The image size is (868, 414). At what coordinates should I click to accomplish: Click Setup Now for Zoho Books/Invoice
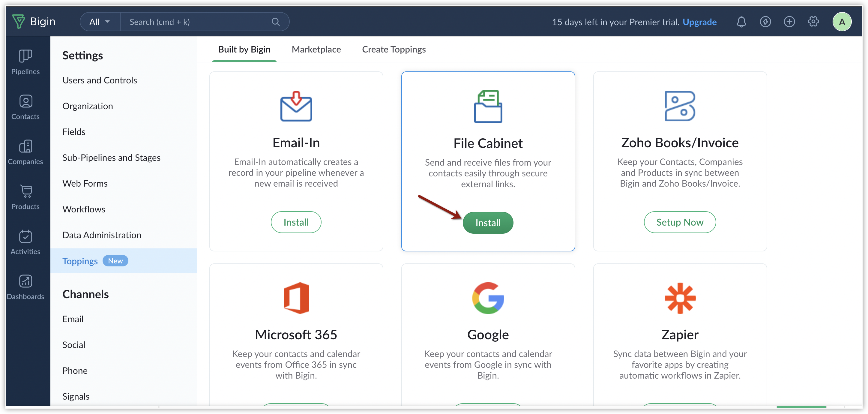click(680, 222)
